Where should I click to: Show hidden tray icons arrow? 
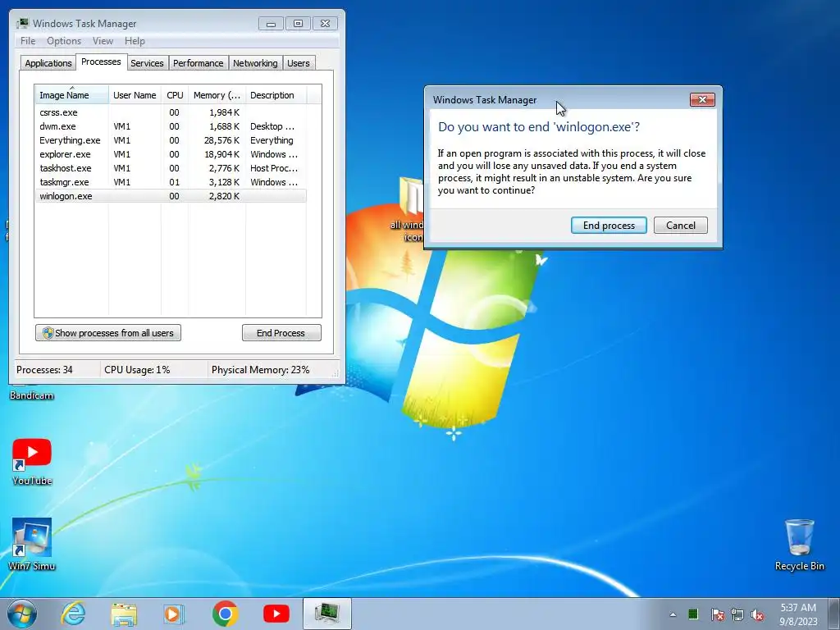click(673, 614)
